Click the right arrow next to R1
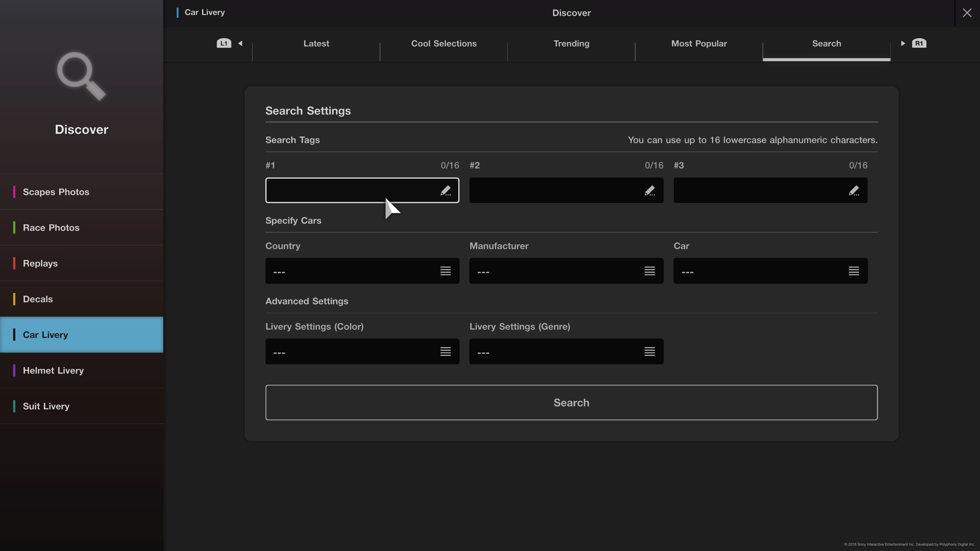 (x=903, y=43)
